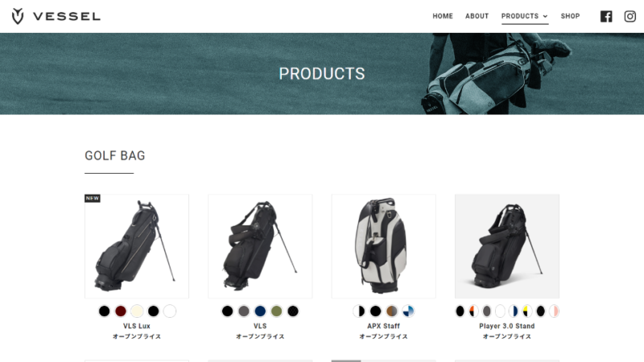The height and width of the screenshot is (362, 644).
Task: Expand the PRODUCTS dropdown chevron
Action: click(546, 16)
